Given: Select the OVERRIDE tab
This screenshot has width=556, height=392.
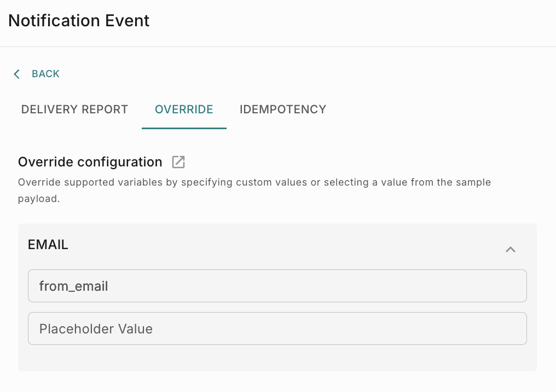Looking at the screenshot, I should point(184,109).
